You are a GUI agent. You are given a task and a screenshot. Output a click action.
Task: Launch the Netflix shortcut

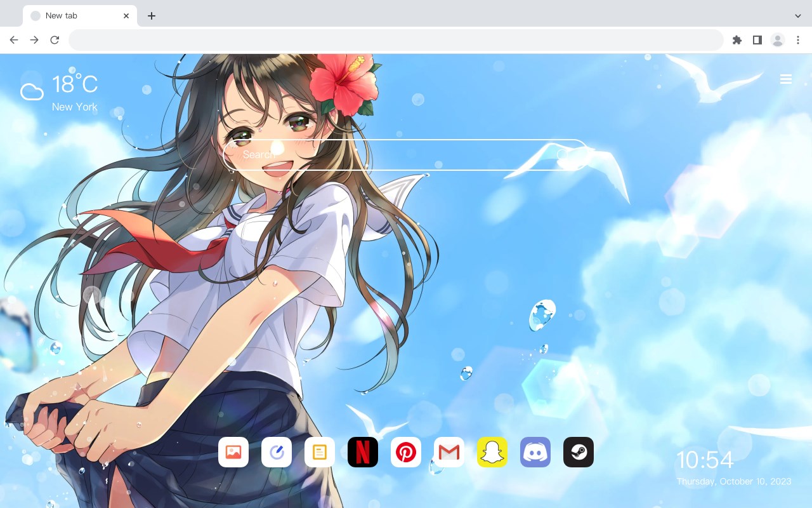tap(363, 452)
